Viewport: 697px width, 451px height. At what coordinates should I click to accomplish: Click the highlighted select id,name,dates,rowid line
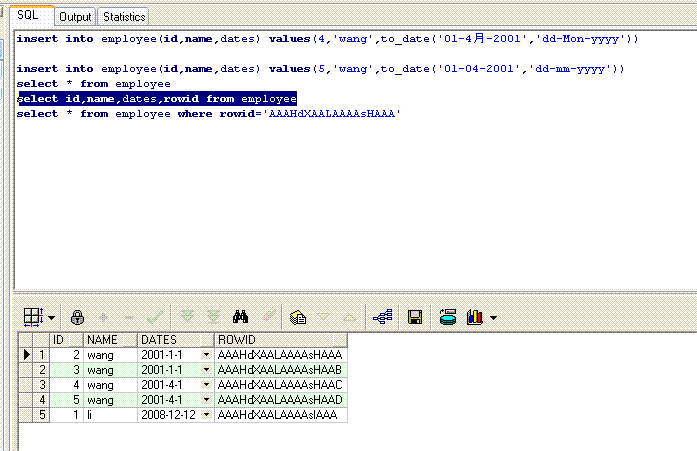[x=157, y=99]
